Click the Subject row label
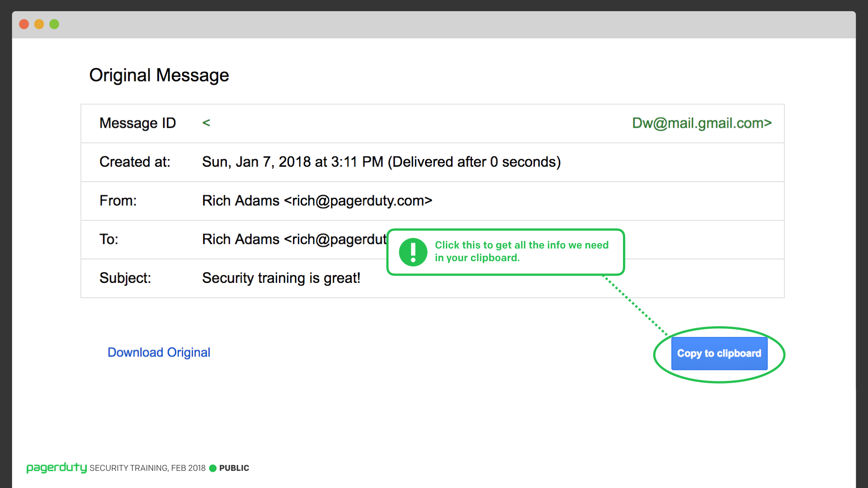This screenshot has height=488, width=868. tap(125, 278)
